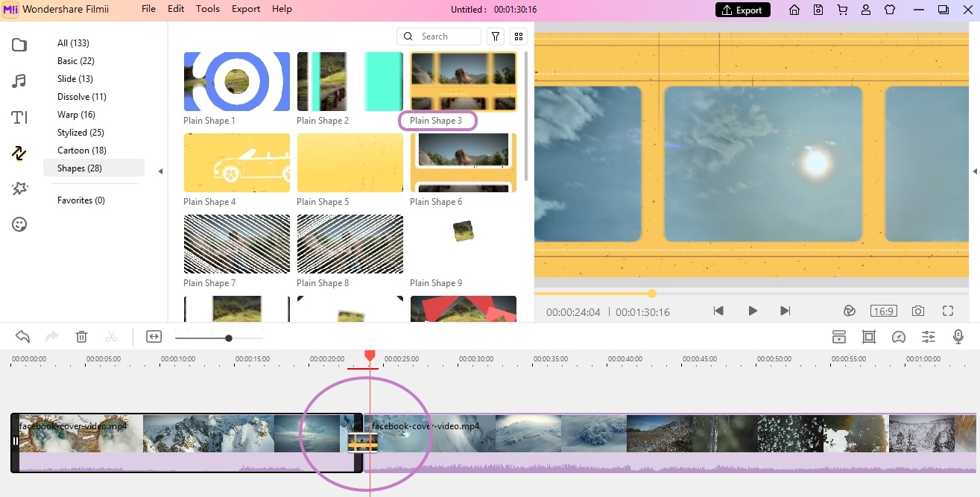Open the File menu
Screen dimensions: 980x497
(x=148, y=9)
